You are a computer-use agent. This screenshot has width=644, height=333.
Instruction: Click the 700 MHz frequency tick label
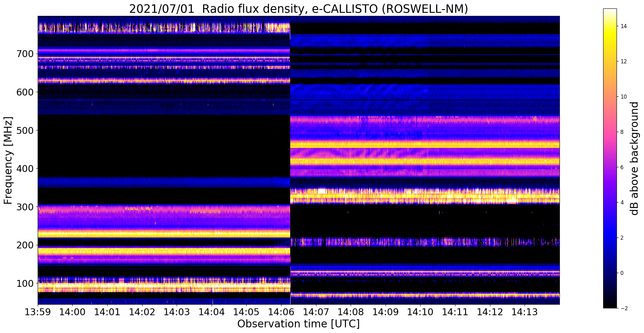[x=25, y=54]
